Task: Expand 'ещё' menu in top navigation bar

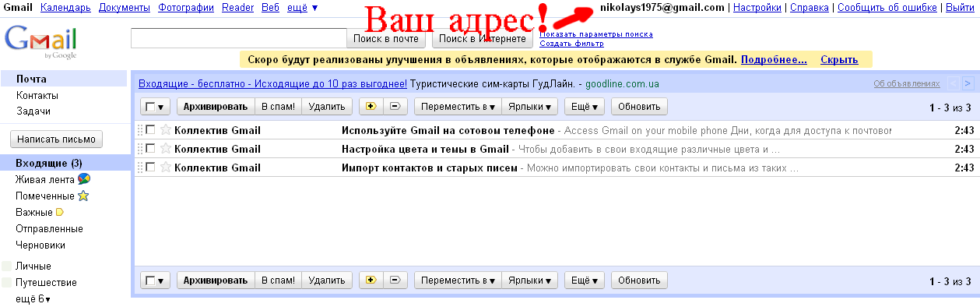Action: click(303, 7)
